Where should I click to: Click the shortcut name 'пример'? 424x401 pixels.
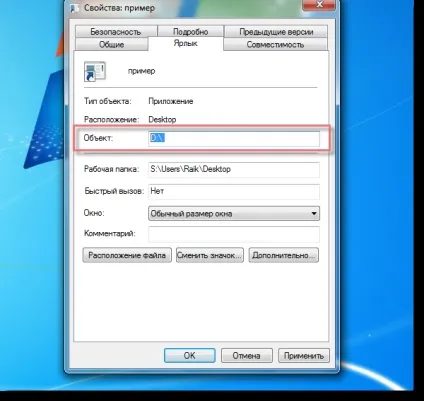point(141,71)
